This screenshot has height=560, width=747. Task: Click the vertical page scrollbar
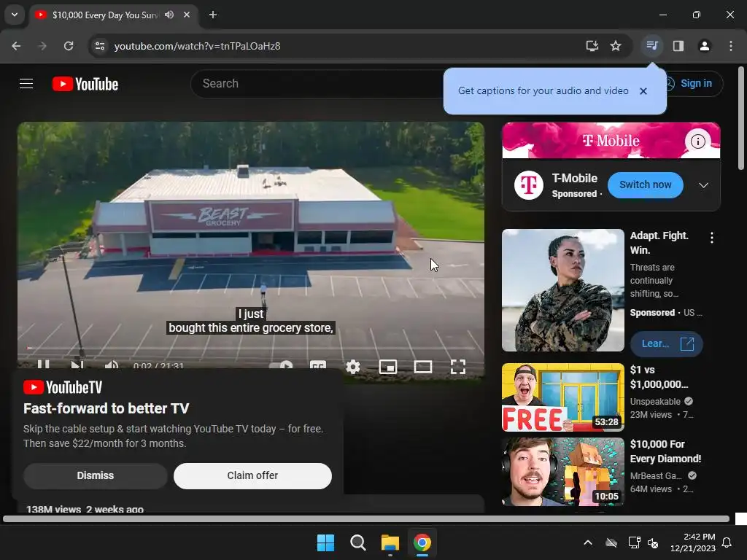tap(741, 118)
